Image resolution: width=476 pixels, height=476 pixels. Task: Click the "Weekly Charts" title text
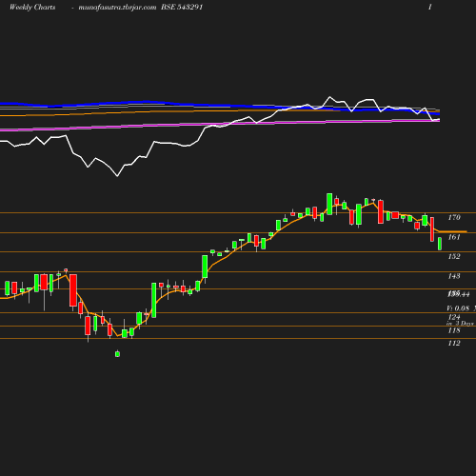tap(32, 7)
